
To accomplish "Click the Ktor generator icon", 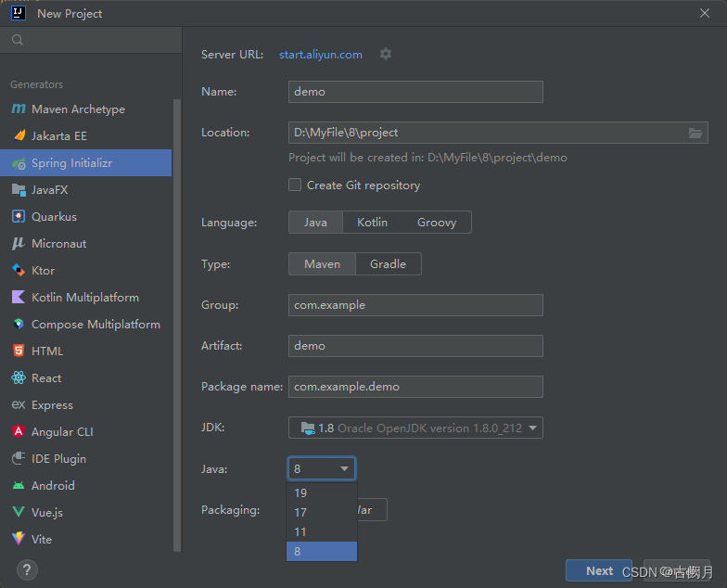I will (x=19, y=271).
